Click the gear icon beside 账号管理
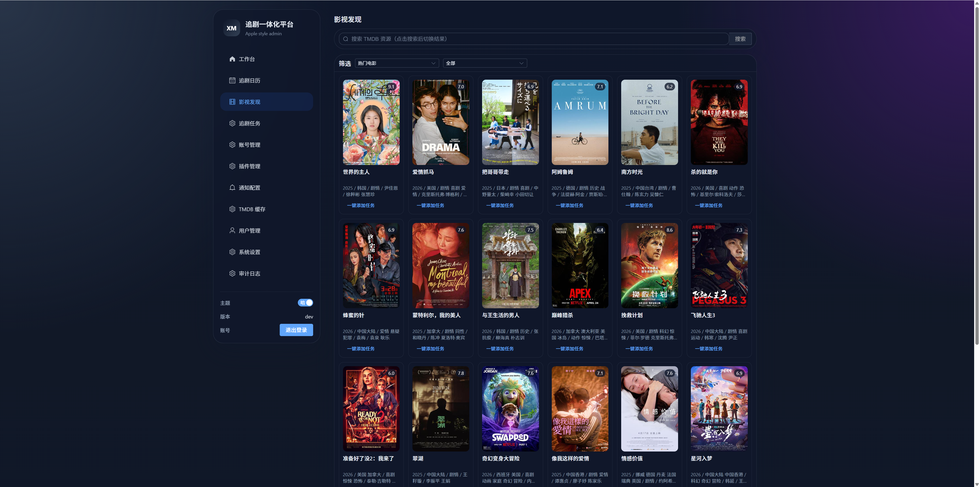The width and height of the screenshot is (980, 487). point(232,145)
